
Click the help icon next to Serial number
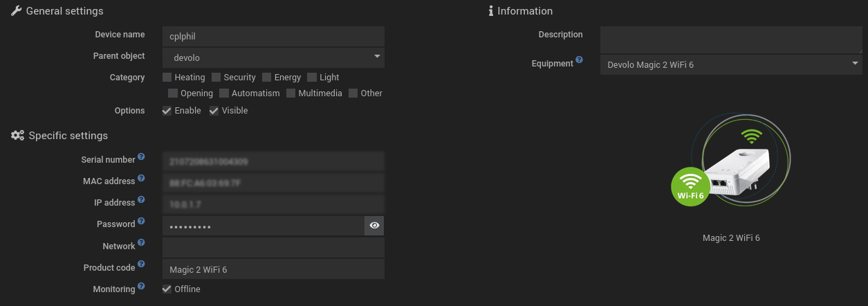(141, 157)
